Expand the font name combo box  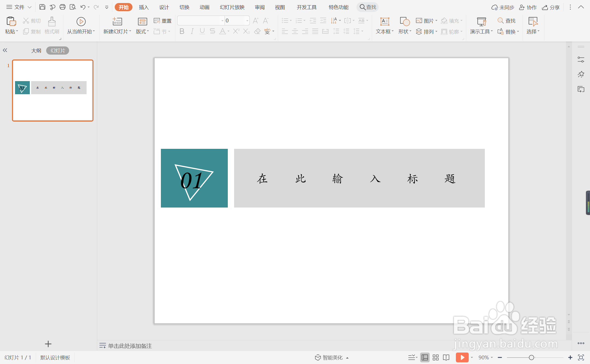click(222, 20)
